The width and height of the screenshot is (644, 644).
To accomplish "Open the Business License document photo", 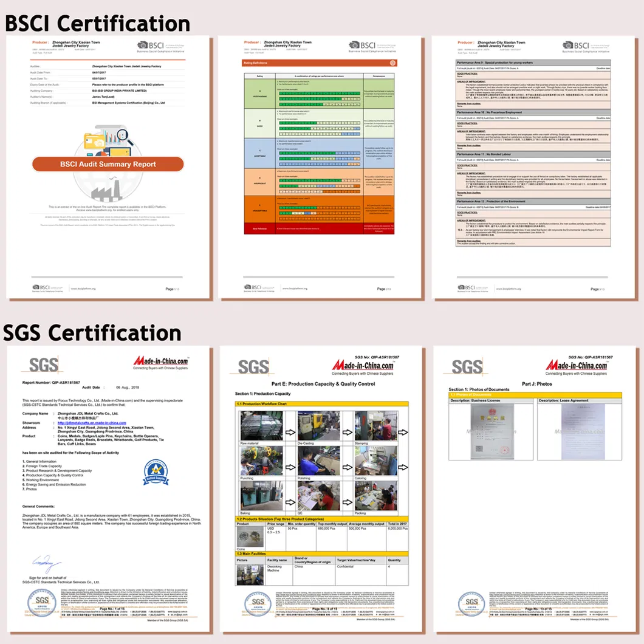I will pos(492,431).
